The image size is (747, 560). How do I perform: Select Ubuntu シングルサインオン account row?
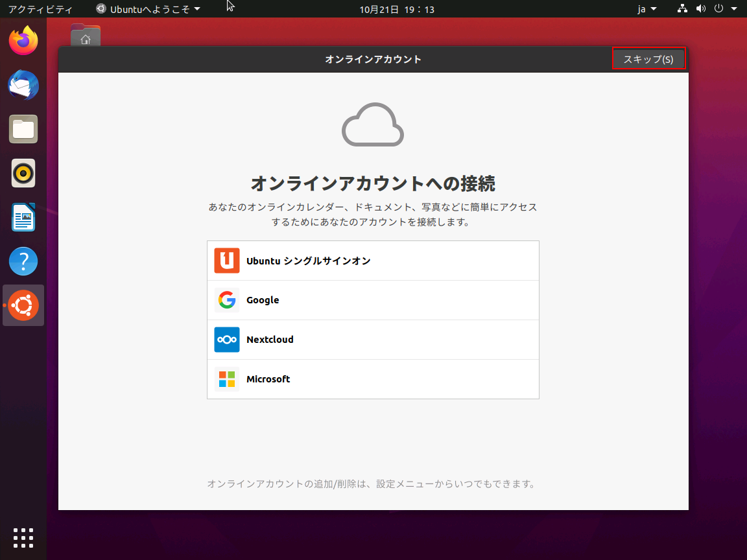(373, 261)
